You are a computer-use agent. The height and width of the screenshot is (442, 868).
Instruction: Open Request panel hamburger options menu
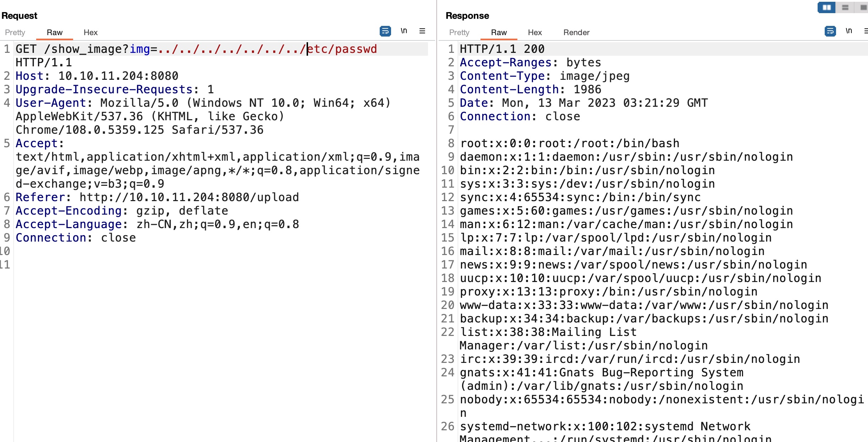[x=422, y=31]
